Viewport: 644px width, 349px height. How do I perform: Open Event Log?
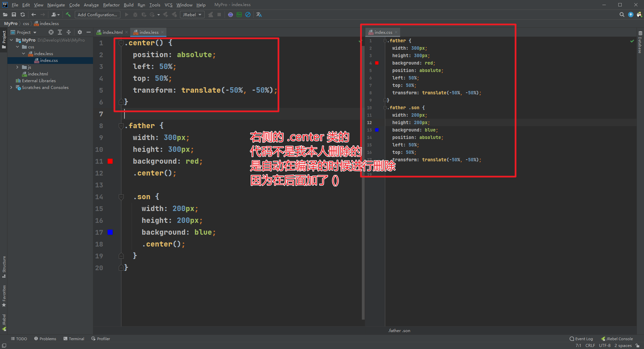tap(581, 339)
